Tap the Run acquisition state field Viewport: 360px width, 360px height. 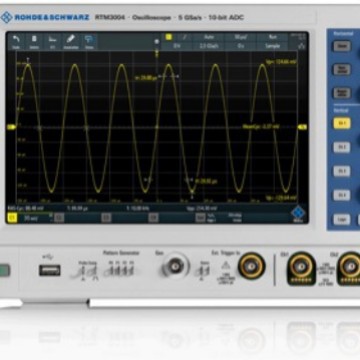coord(272,37)
